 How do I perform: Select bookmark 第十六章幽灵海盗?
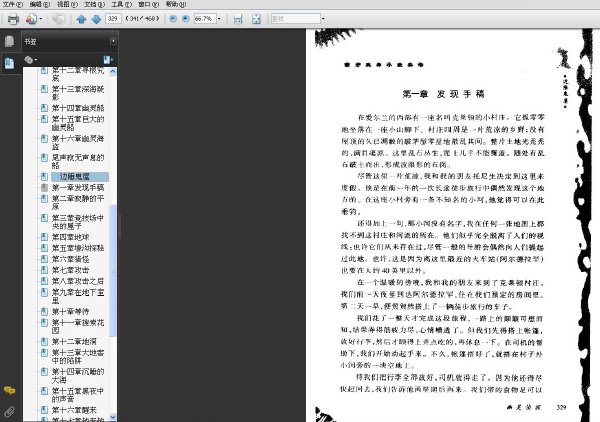[78, 142]
